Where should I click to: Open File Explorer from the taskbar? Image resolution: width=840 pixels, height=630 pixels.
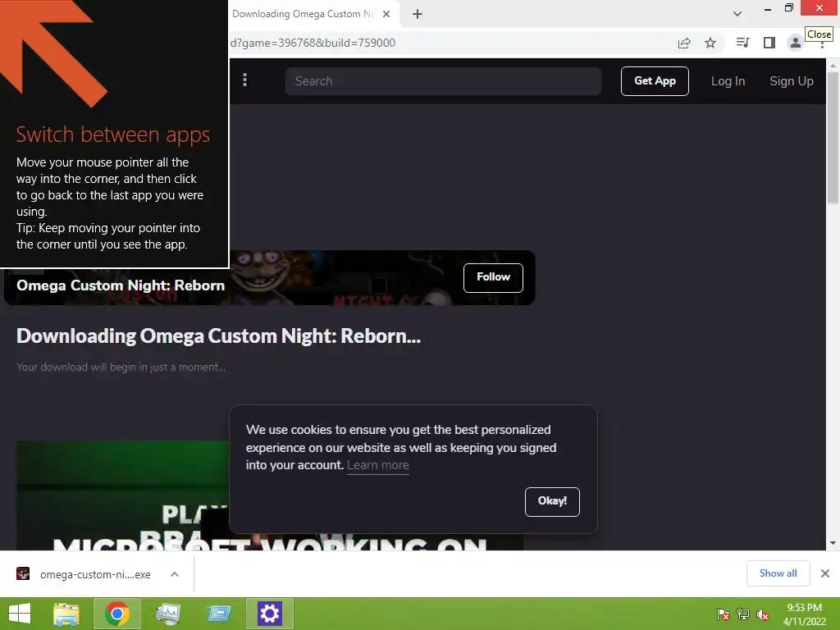coord(66,614)
